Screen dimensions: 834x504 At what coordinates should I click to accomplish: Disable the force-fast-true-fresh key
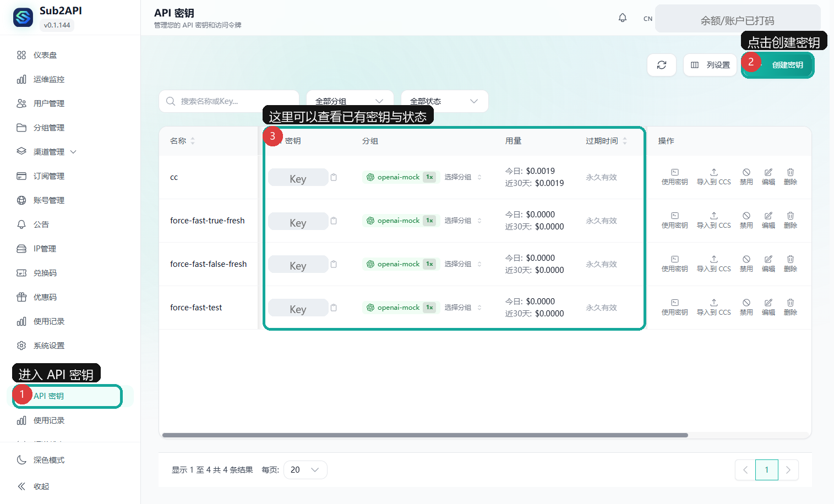(746, 220)
